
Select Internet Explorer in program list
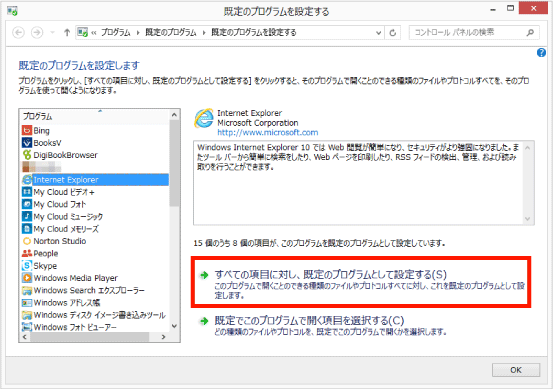(x=95, y=180)
